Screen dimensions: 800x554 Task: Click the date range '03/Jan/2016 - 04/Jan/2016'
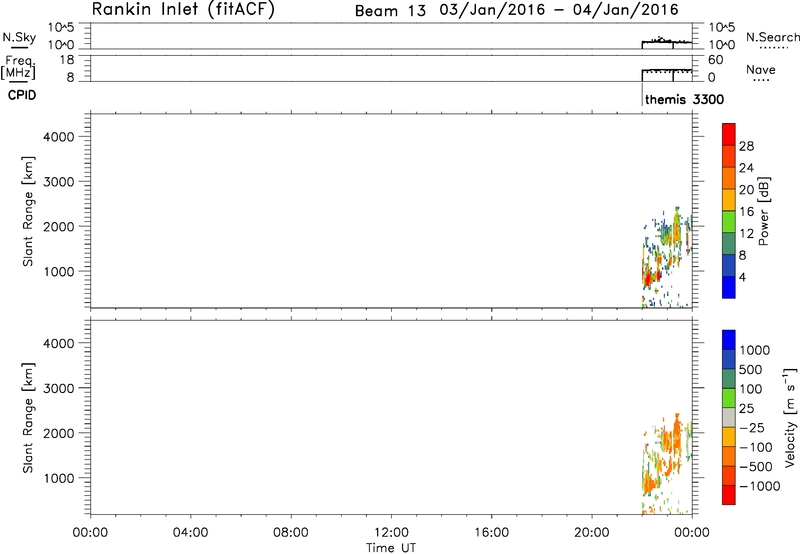click(x=559, y=10)
